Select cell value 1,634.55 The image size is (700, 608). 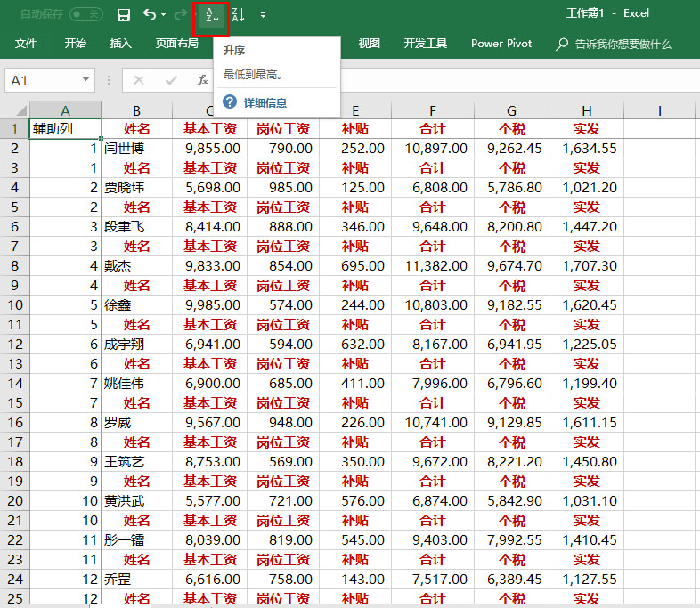pos(587,149)
